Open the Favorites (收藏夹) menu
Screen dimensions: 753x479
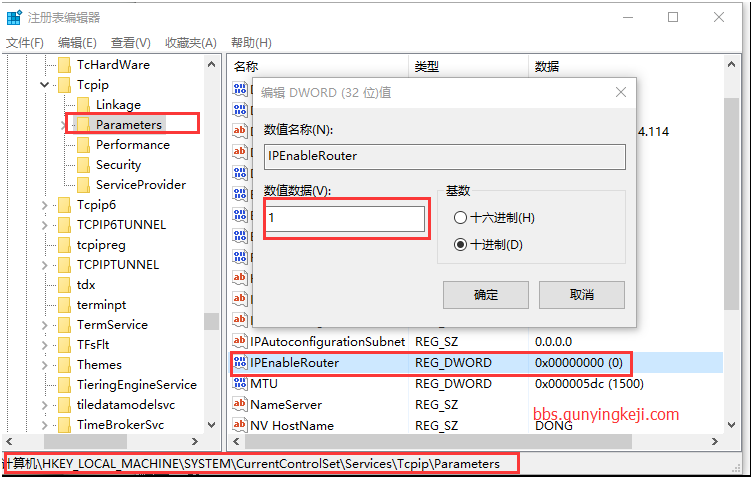[x=191, y=43]
